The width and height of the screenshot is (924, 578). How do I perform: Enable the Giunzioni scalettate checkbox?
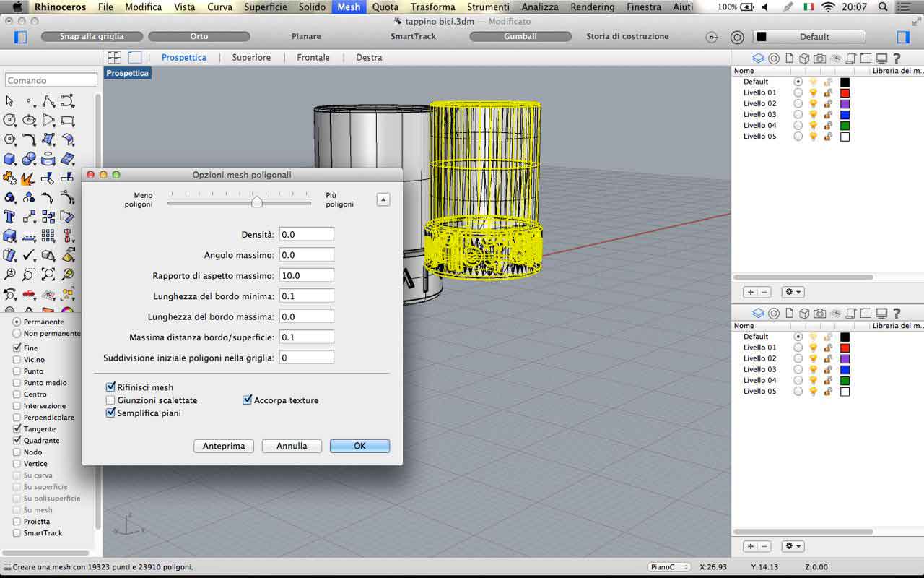pos(110,400)
